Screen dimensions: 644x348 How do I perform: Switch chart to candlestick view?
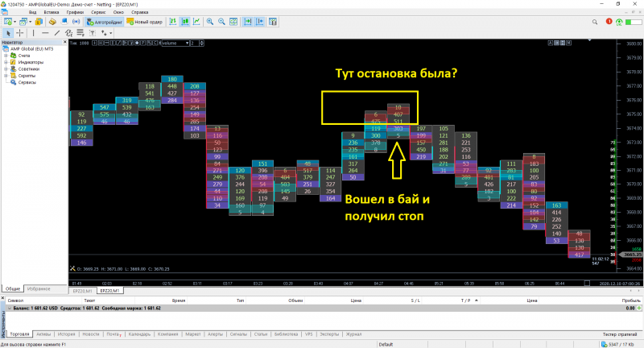pyautogui.click(x=185, y=23)
